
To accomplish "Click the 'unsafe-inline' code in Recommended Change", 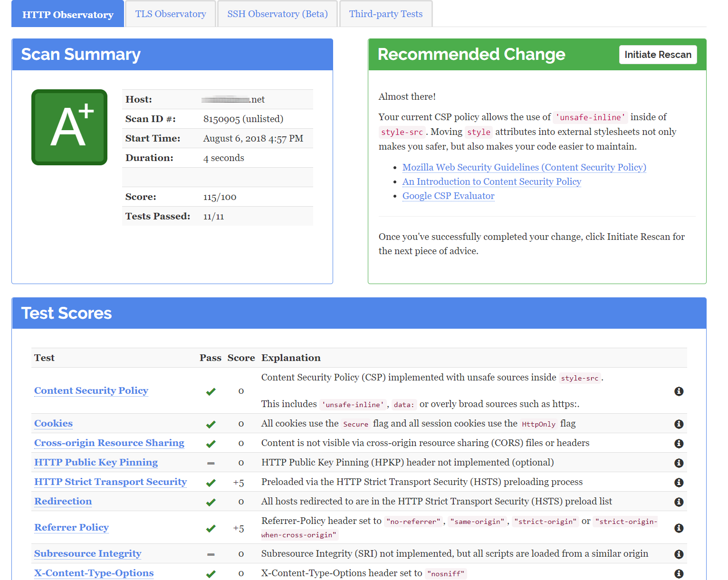I will click(x=591, y=117).
